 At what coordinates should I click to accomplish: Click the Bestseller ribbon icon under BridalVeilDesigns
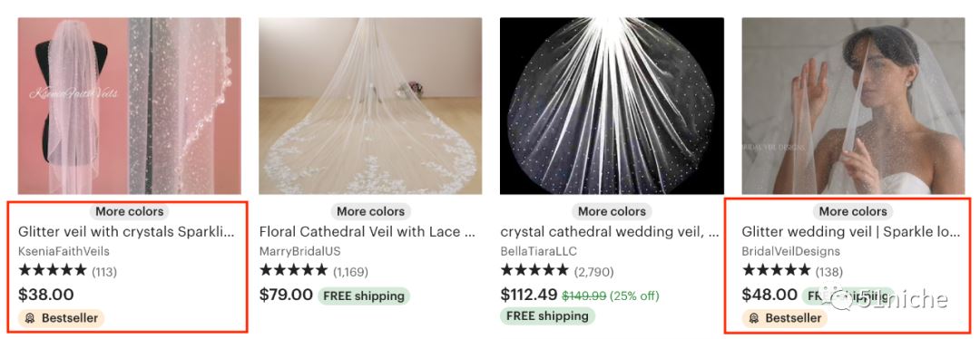pos(754,318)
